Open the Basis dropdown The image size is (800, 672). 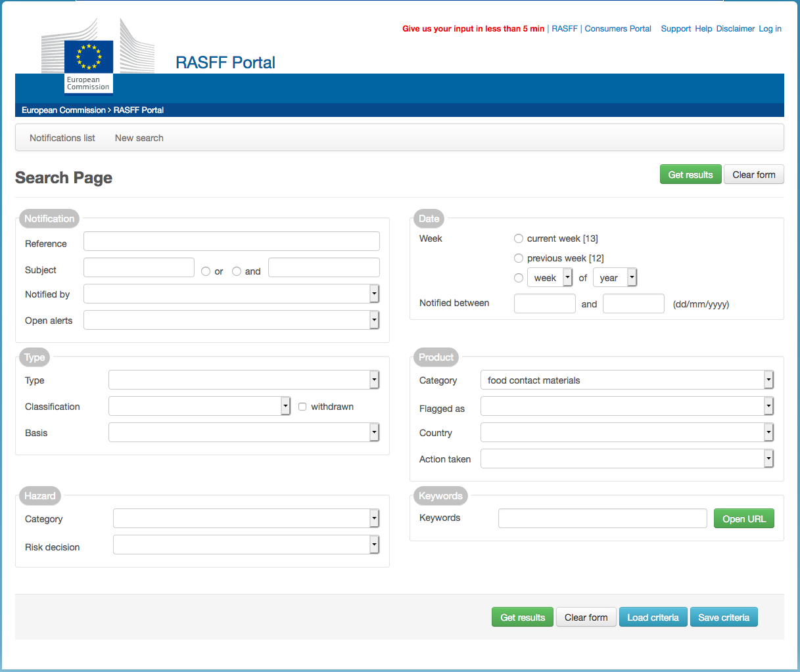click(x=244, y=432)
